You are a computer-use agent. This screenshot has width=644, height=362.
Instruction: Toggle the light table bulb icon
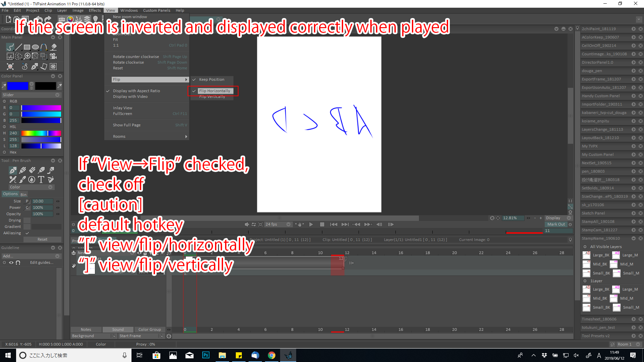click(95, 19)
